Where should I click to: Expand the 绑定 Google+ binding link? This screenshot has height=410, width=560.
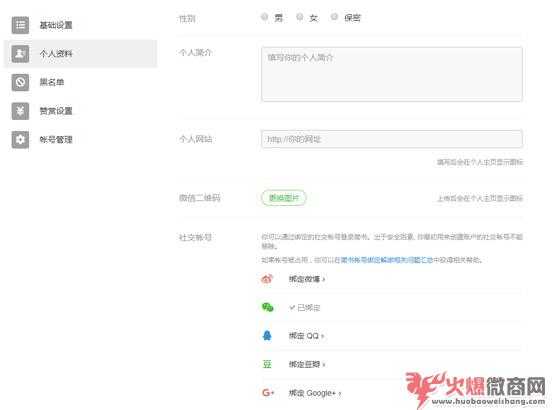(x=315, y=393)
